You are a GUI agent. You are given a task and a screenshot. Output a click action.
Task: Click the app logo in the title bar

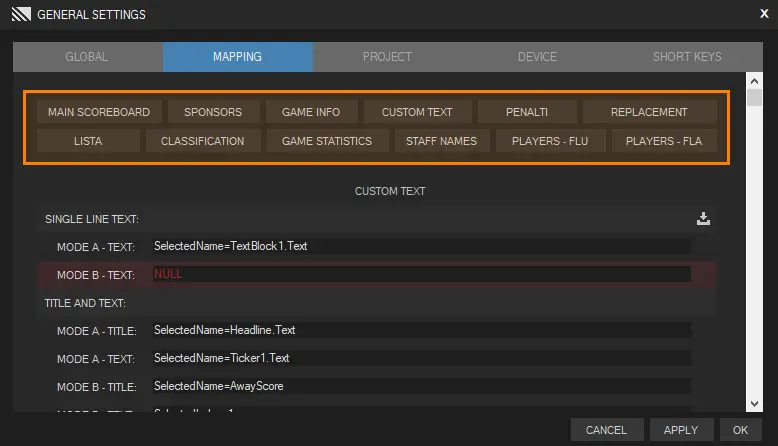[20, 15]
